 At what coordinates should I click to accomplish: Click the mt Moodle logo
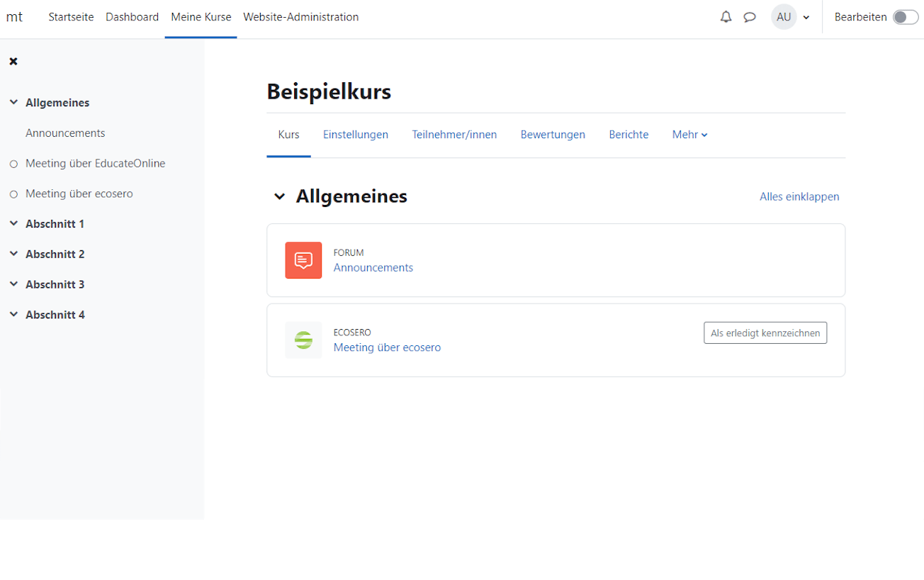14,16
